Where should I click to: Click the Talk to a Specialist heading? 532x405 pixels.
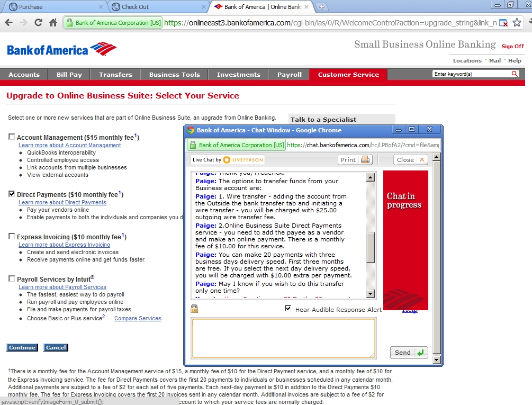click(x=323, y=120)
